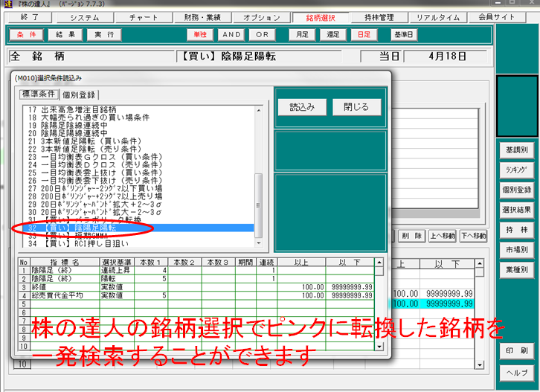Viewport: 540px width, 392px height.
Task: Select the 銘柄選択 menu tab
Action: pos(321,18)
